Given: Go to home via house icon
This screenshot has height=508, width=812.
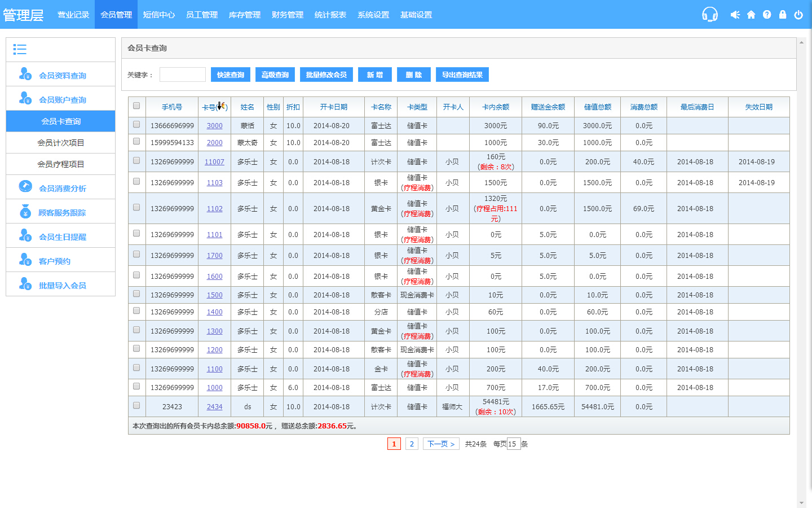Looking at the screenshot, I should tap(751, 15).
